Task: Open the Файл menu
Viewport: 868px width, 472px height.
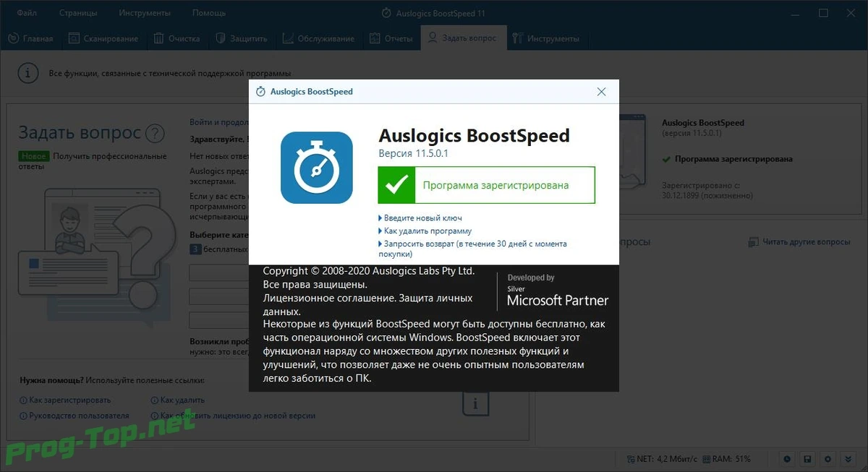Action: (x=27, y=13)
